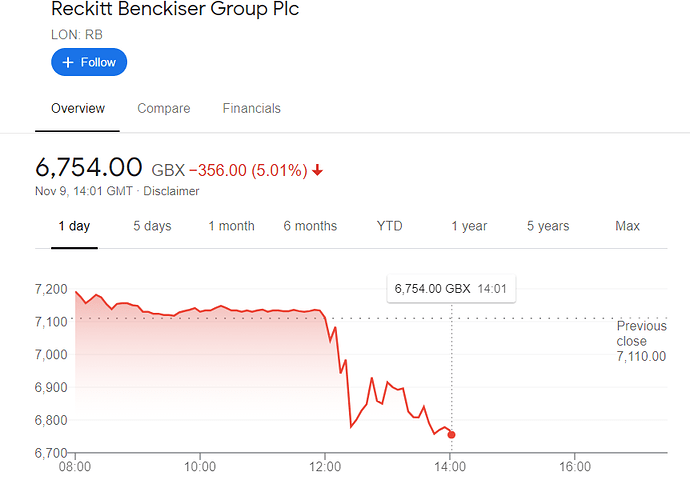The height and width of the screenshot is (480, 690).
Task: Select the 5 years range
Action: pos(548,226)
